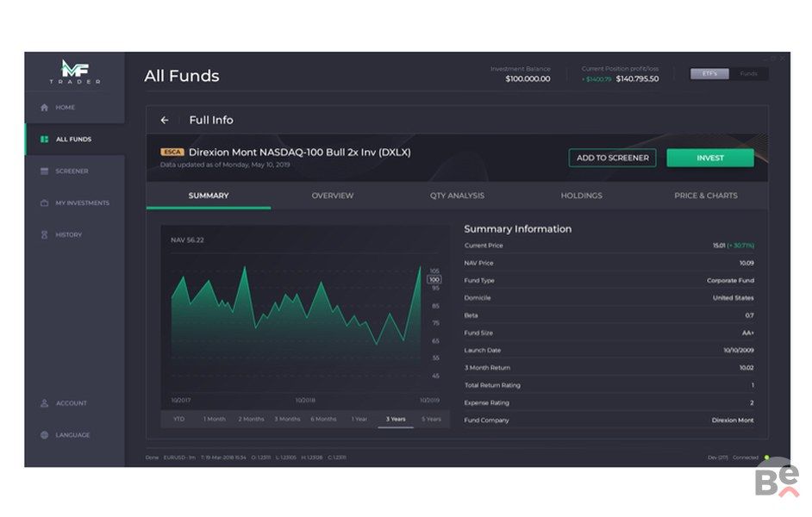Open the Summary tab

point(209,196)
